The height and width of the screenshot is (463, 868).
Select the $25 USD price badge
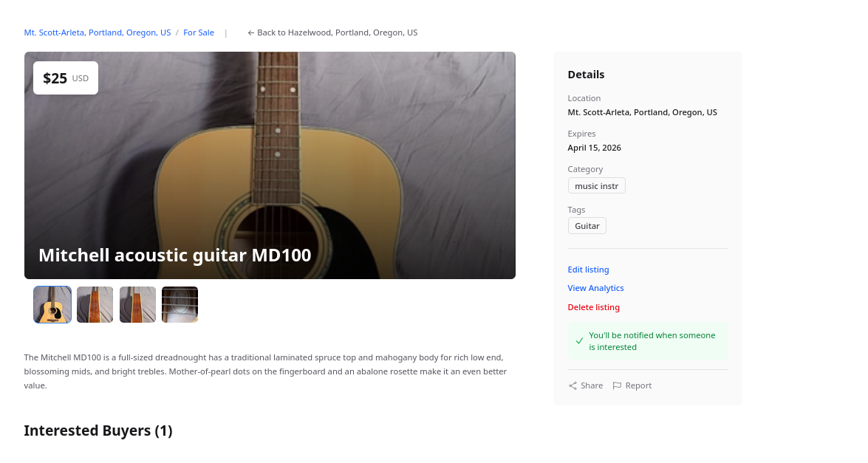click(x=65, y=78)
